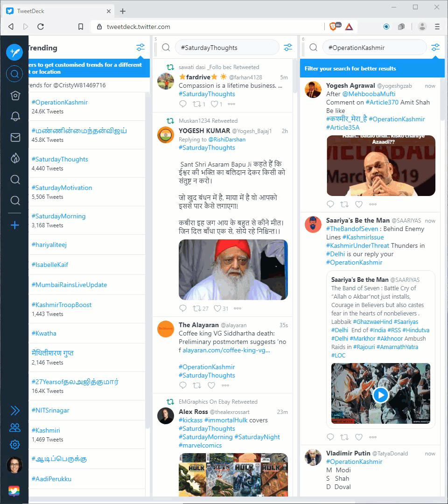Retweet the fardrive tweet

[x=196, y=104]
